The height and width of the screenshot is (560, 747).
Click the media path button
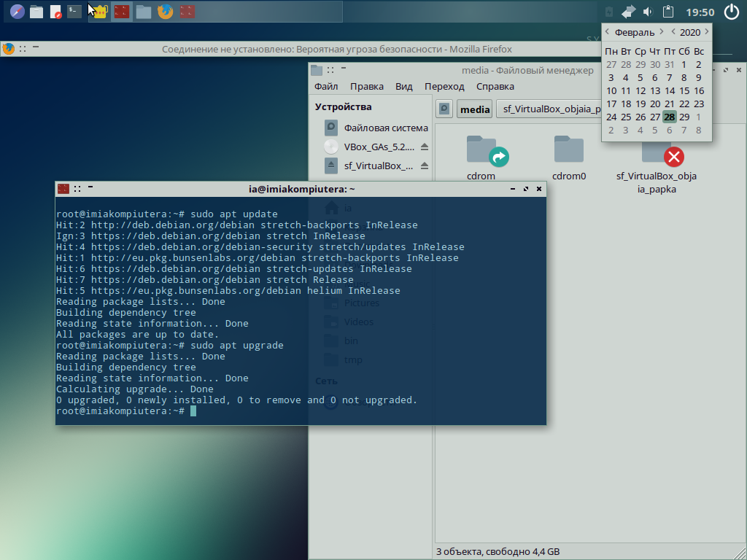[x=475, y=109]
